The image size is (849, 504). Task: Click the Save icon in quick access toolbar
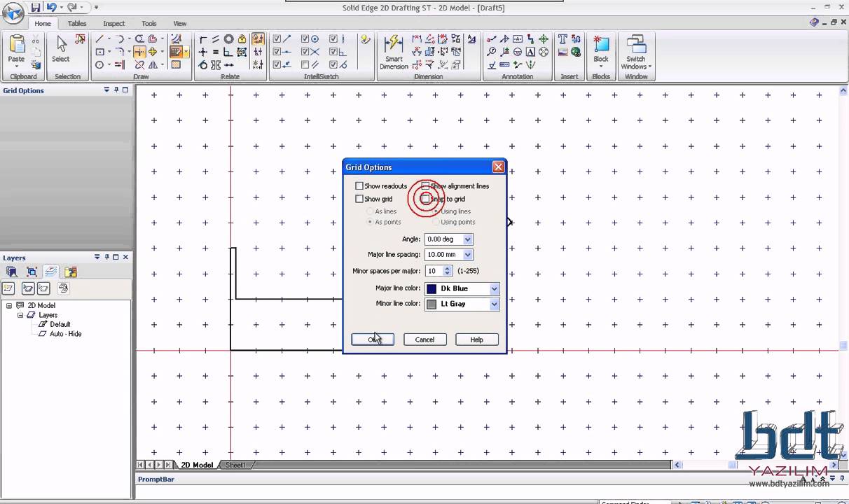click(36, 7)
